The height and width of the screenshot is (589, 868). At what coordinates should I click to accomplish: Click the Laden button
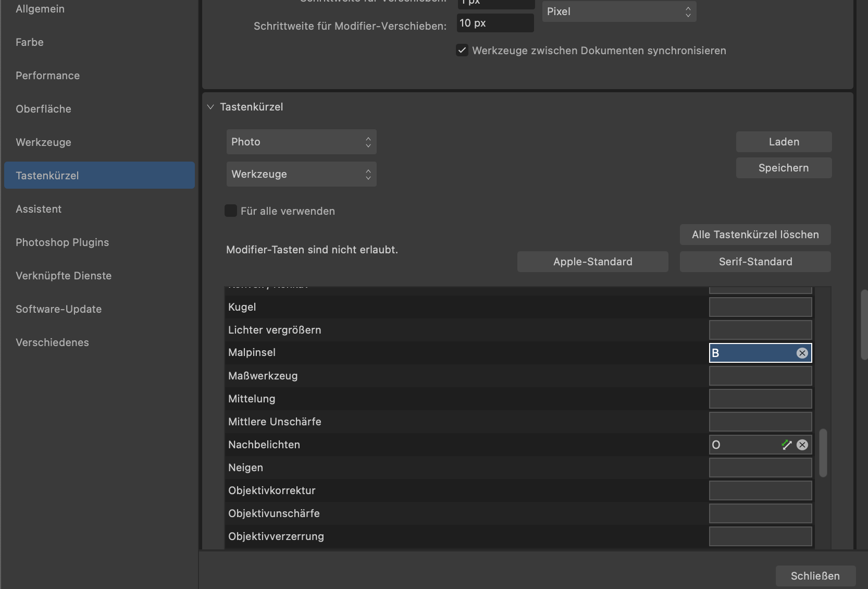click(x=784, y=142)
